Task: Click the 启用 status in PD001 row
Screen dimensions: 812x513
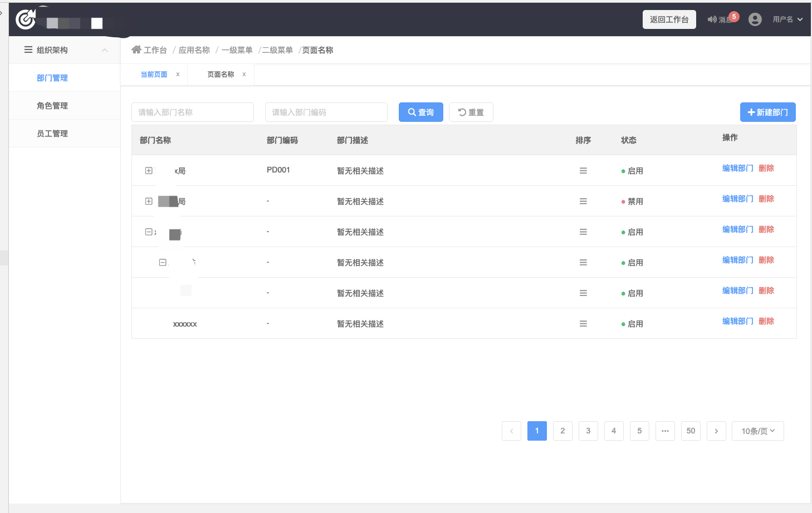Action: (x=632, y=171)
